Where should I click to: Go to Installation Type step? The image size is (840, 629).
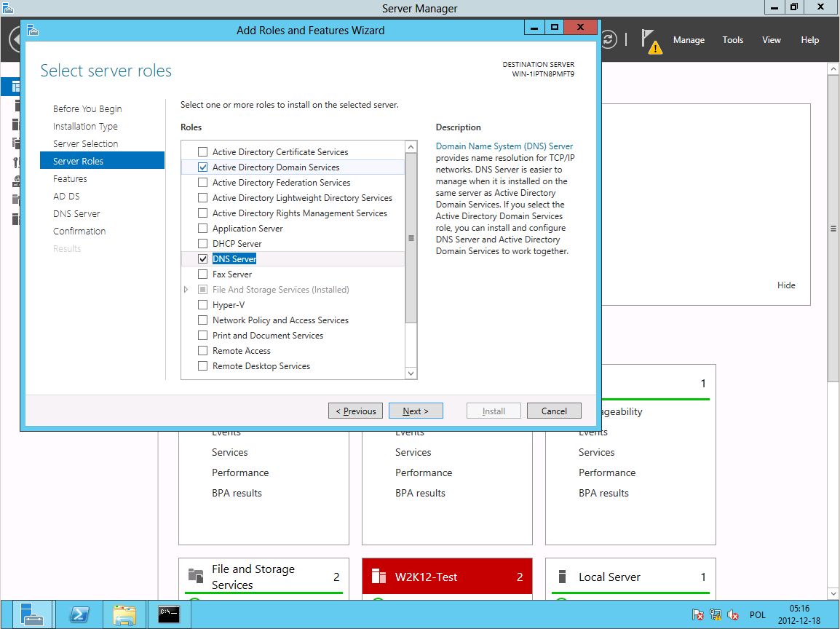[x=85, y=126]
